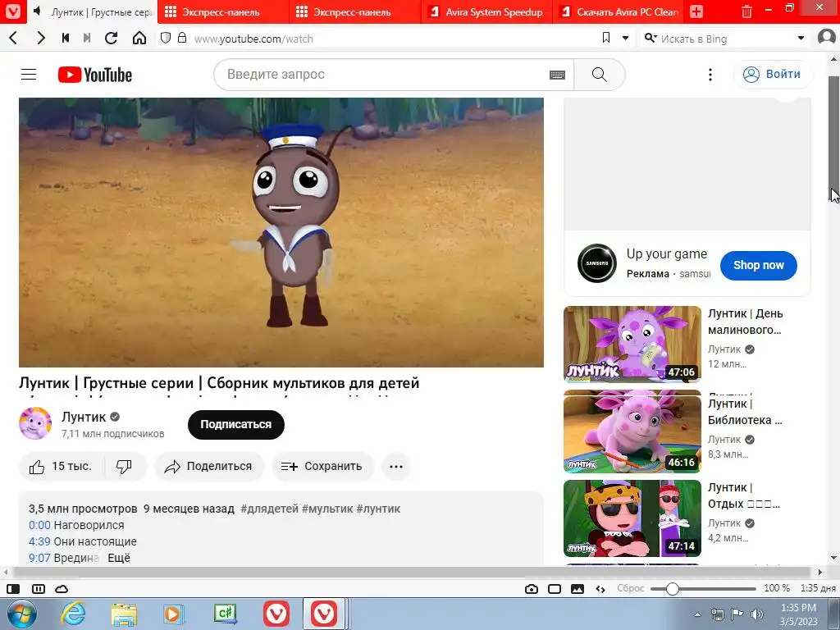Jump to the 9:07 timestamp
Viewport: 840px width, 630px height.
click(x=39, y=558)
